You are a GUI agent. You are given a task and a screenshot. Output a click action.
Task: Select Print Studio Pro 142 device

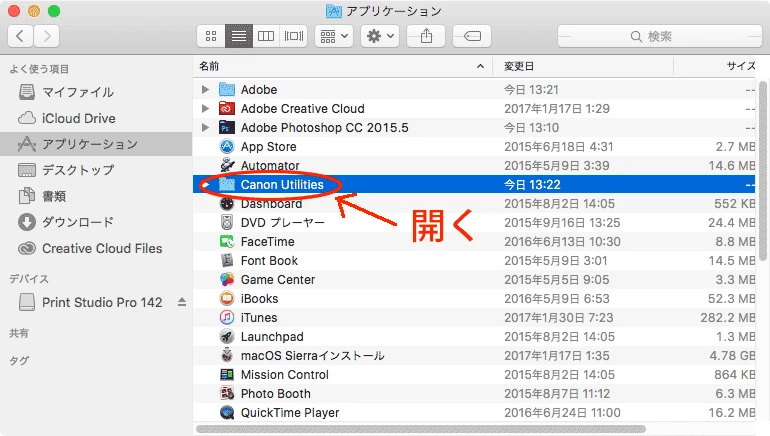coord(96,302)
